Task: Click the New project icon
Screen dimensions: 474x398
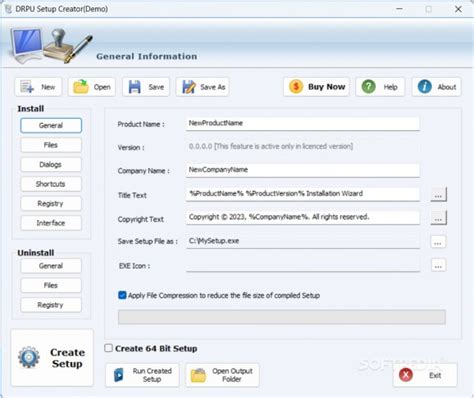Action: tap(27, 87)
